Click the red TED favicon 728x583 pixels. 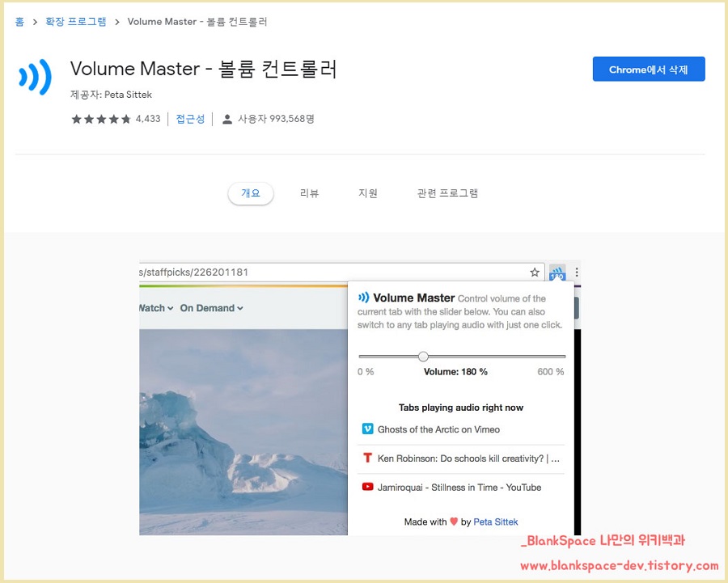[367, 458]
